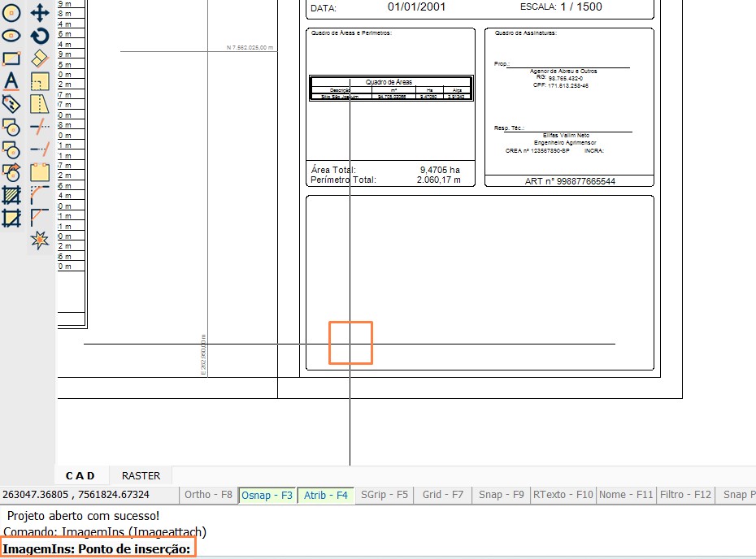Select the Circle tool
The image size is (756, 559).
pos(10,12)
